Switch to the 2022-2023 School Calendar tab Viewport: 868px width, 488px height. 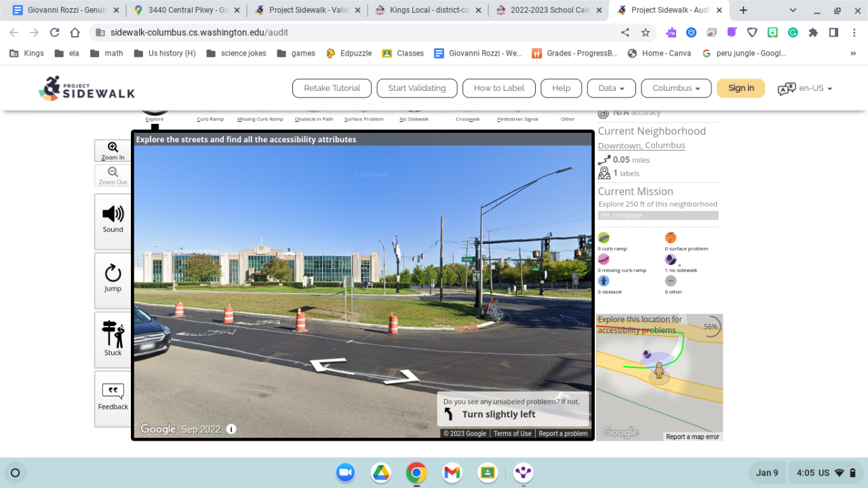point(548,10)
